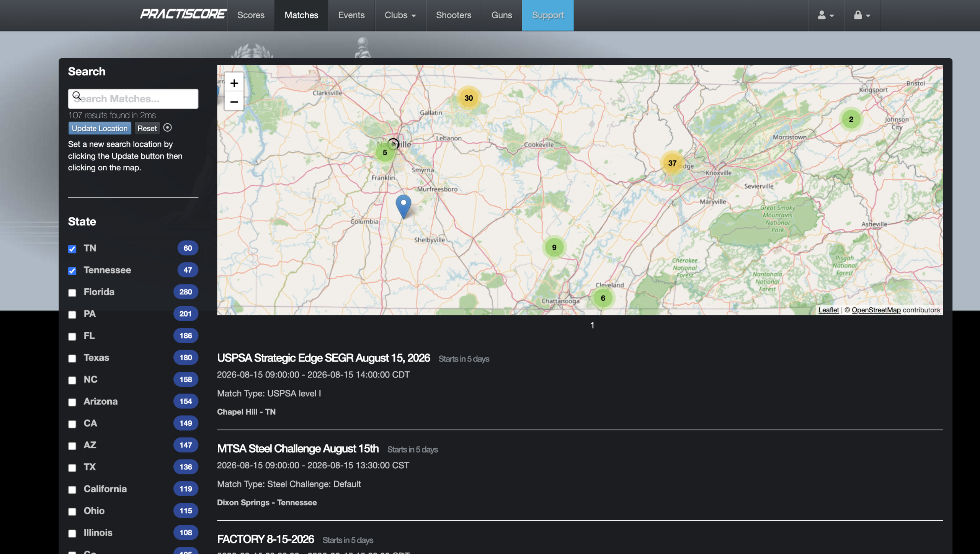
Task: Click "Match Type: USPSA level I" text
Action: (x=269, y=393)
